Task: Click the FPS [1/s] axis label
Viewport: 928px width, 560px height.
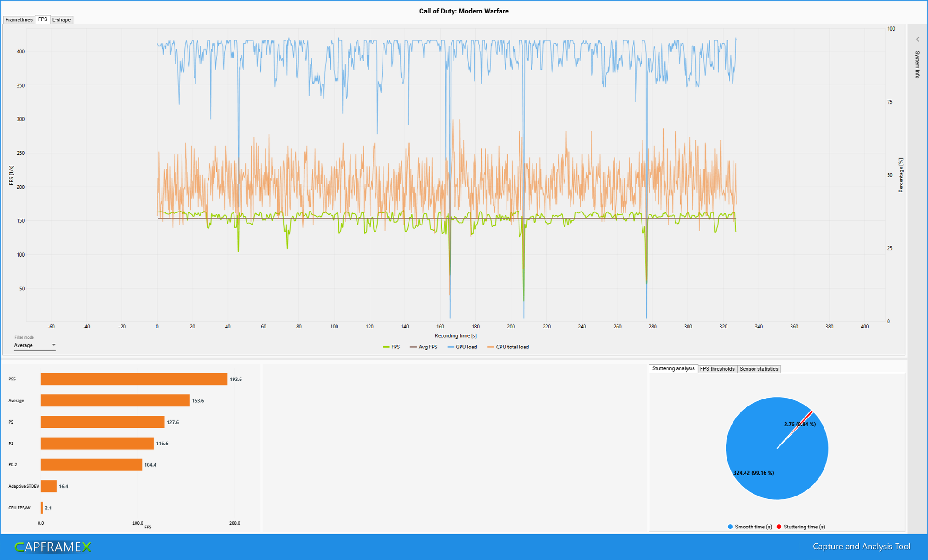Action: [x=11, y=175]
